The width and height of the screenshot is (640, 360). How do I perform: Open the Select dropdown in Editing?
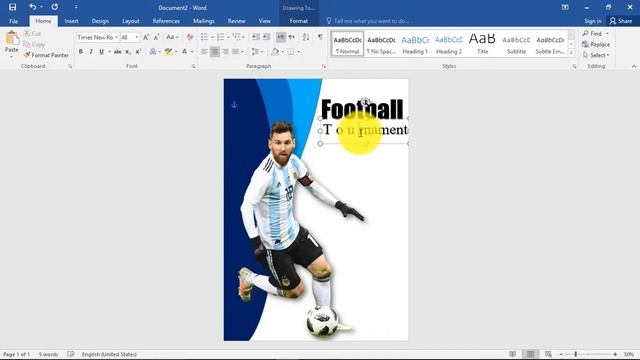596,55
